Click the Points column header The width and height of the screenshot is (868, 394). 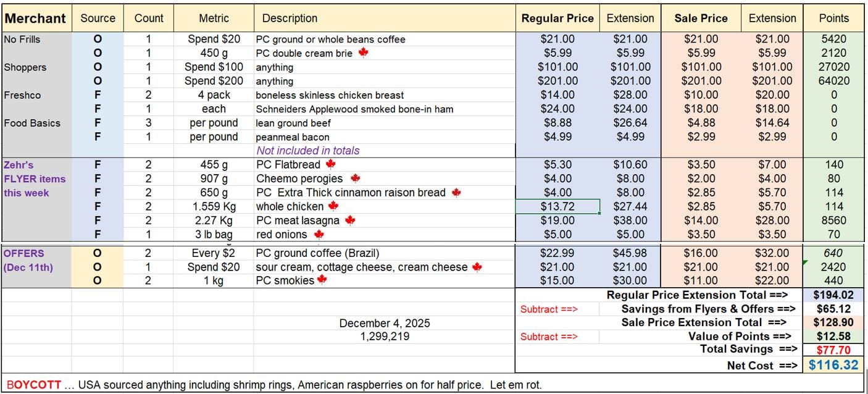(x=834, y=19)
